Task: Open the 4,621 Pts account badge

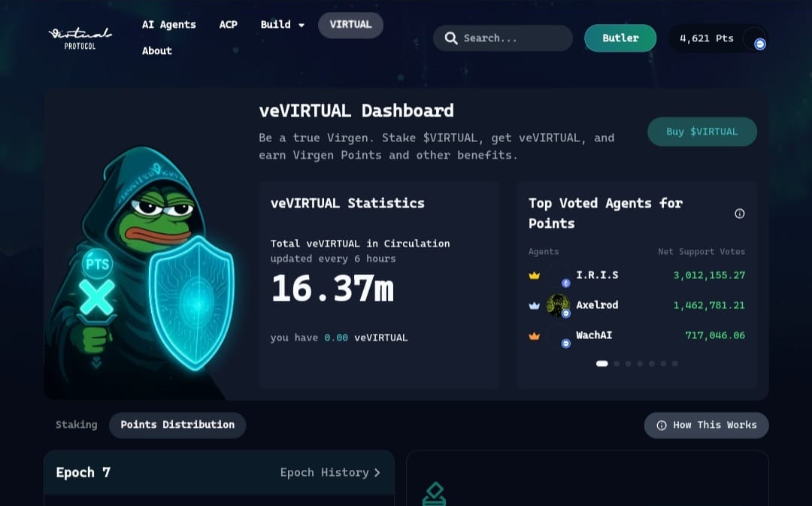Action: tap(718, 38)
